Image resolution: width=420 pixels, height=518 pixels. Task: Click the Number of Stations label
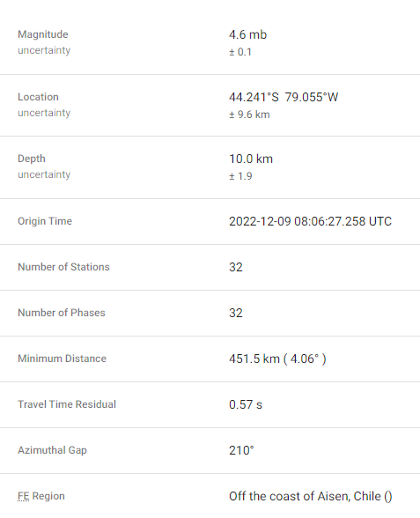click(x=63, y=267)
